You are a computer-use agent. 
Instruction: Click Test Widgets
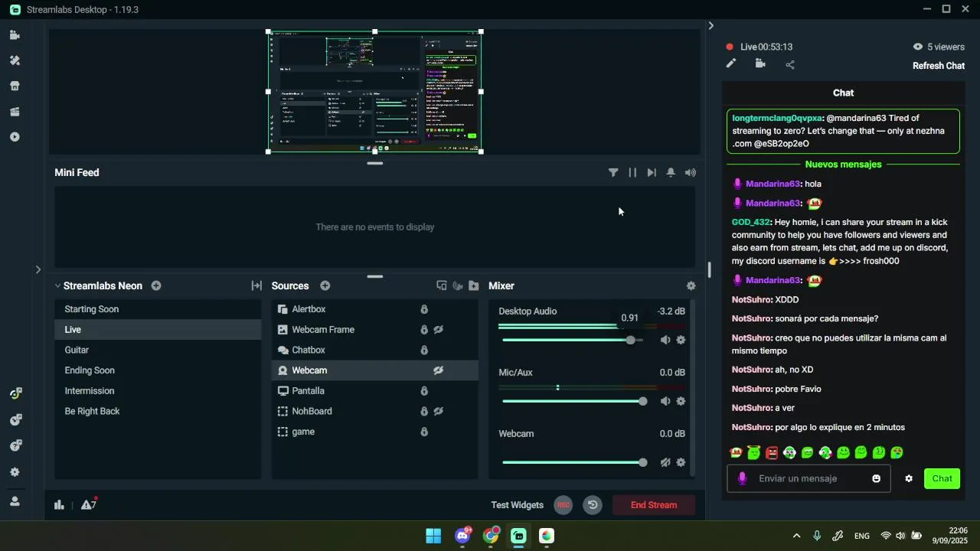[517, 505]
